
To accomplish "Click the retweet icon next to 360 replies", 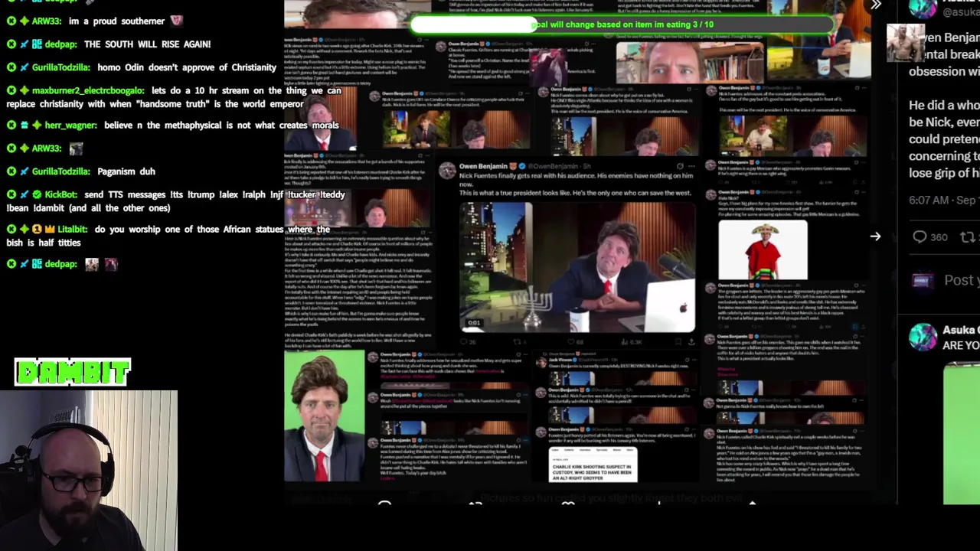I will coord(969,237).
